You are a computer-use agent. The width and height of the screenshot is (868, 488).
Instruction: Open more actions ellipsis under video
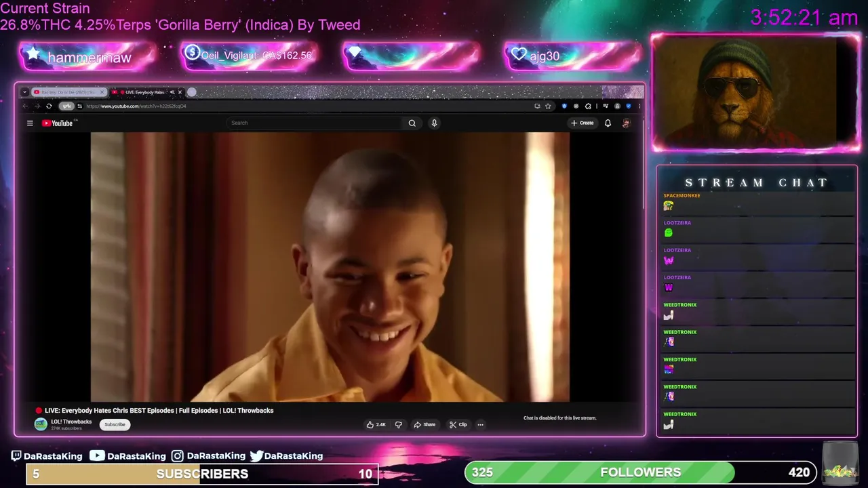480,424
